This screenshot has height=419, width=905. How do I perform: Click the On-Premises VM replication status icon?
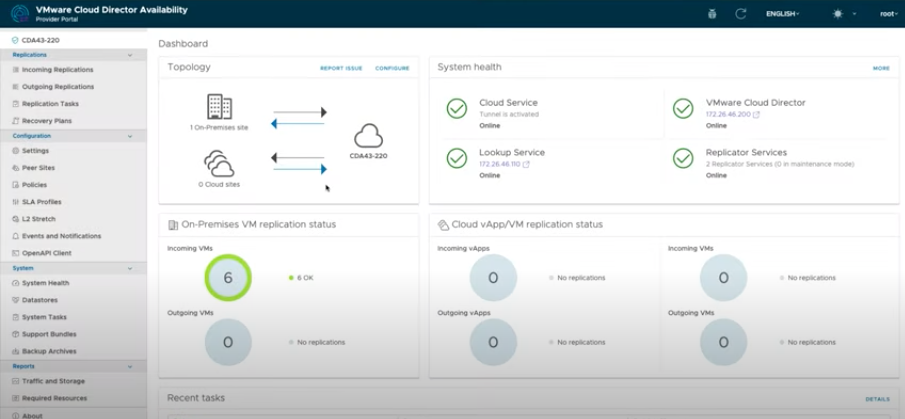(x=173, y=225)
